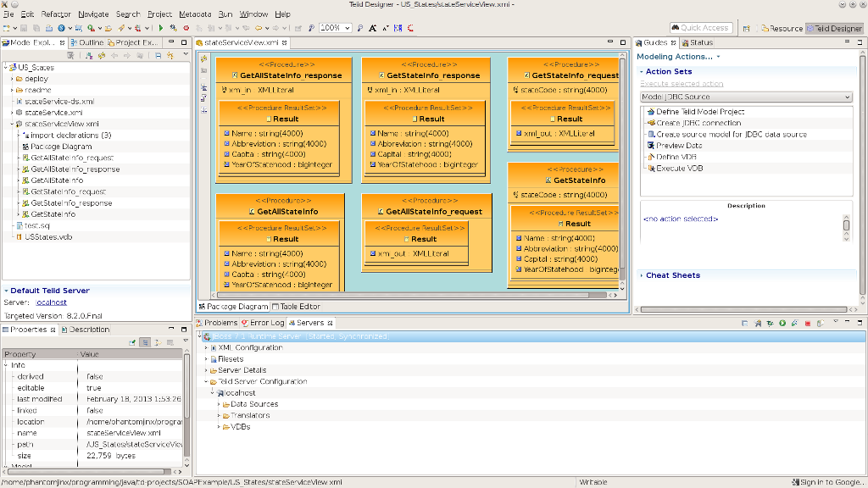The height and width of the screenshot is (488, 868).
Task: Toggle Show Categories in Properties view
Action: [145, 342]
